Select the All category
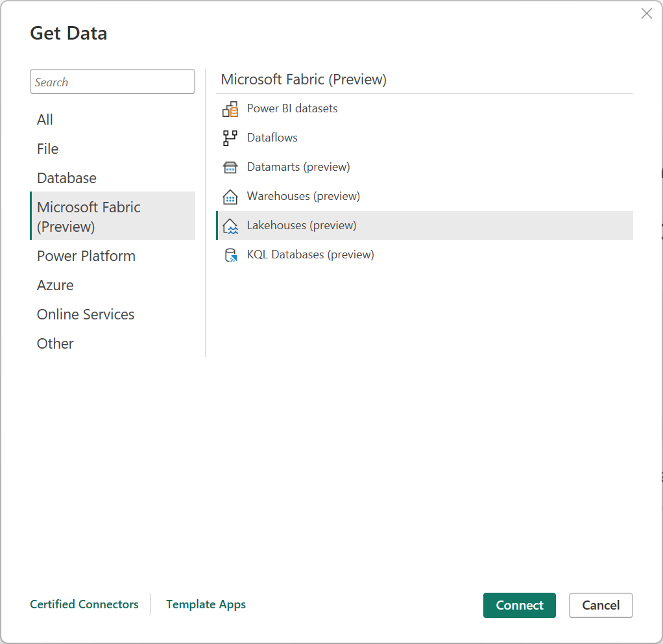663x644 pixels. [45, 119]
